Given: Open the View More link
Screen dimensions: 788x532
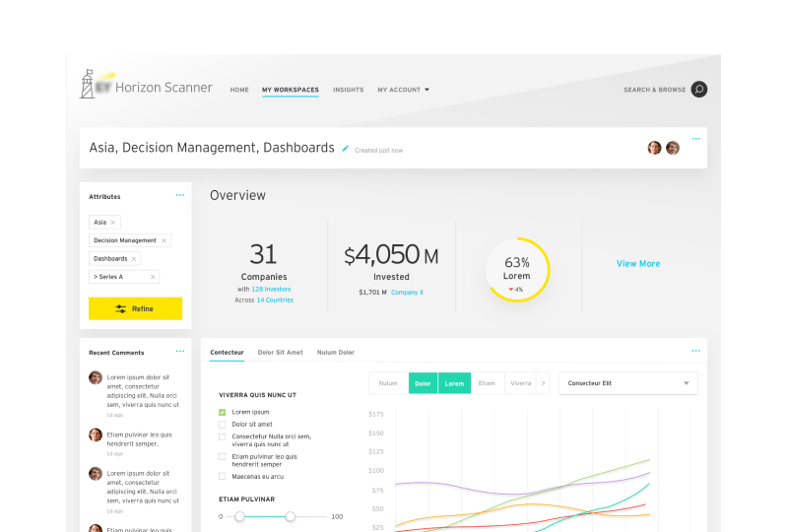Looking at the screenshot, I should [x=638, y=263].
